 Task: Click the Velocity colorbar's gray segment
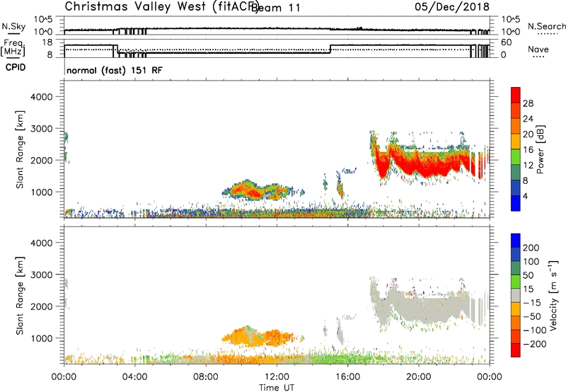516,296
